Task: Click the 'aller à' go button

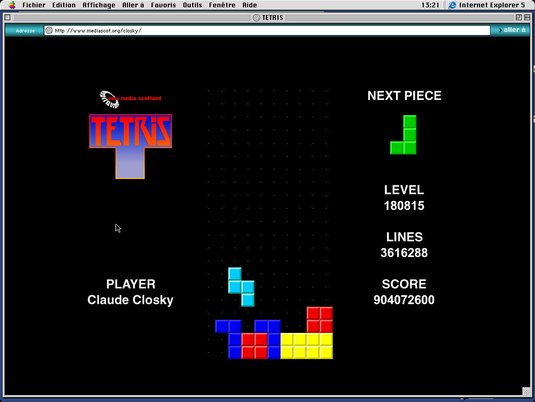Action: tap(511, 30)
